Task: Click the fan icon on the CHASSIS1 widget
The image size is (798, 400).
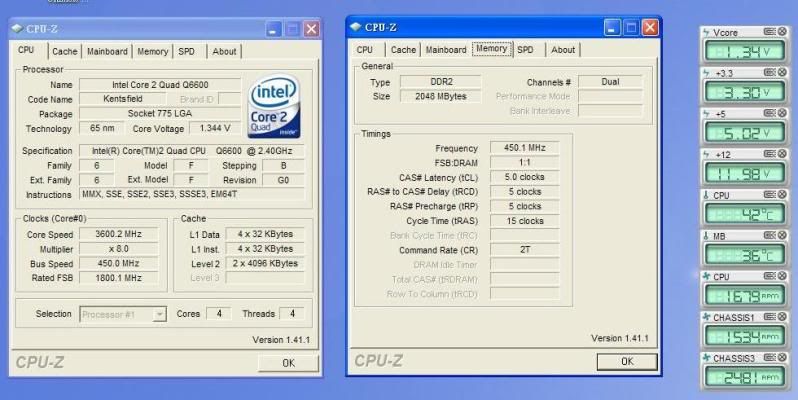Action: (704, 317)
